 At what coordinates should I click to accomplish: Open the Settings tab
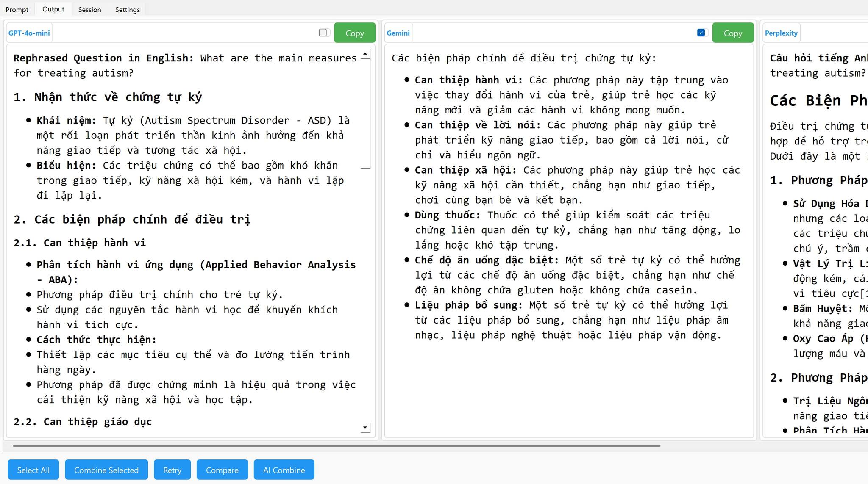pyautogui.click(x=127, y=9)
